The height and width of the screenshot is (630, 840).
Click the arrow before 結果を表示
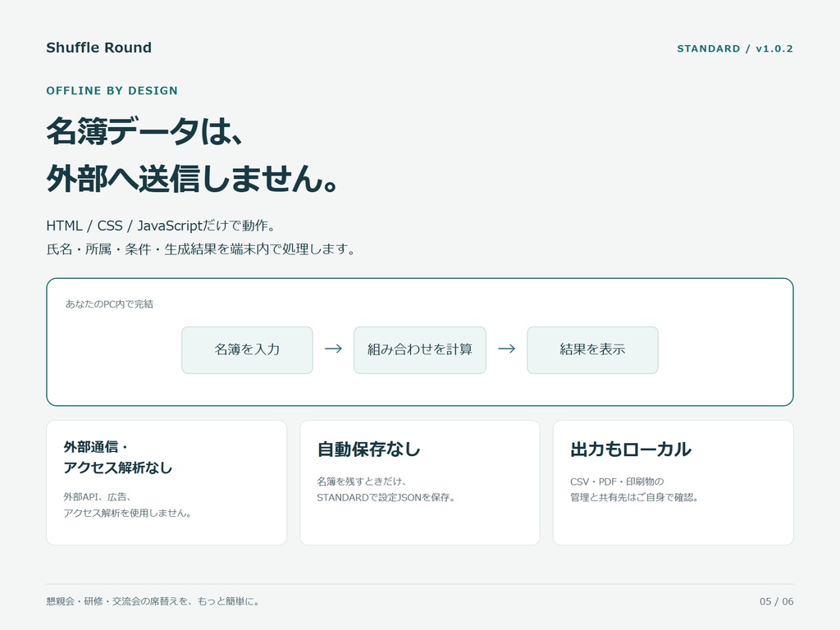point(507,349)
